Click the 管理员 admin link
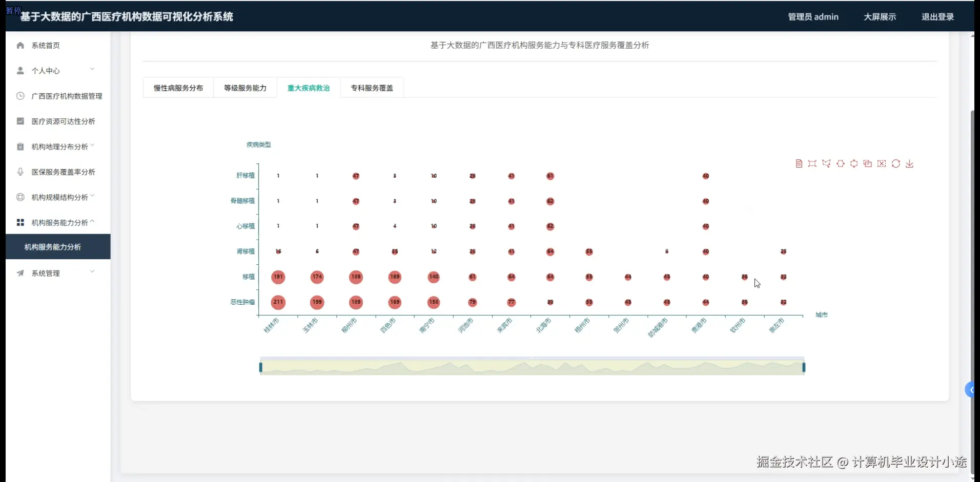 tap(813, 16)
